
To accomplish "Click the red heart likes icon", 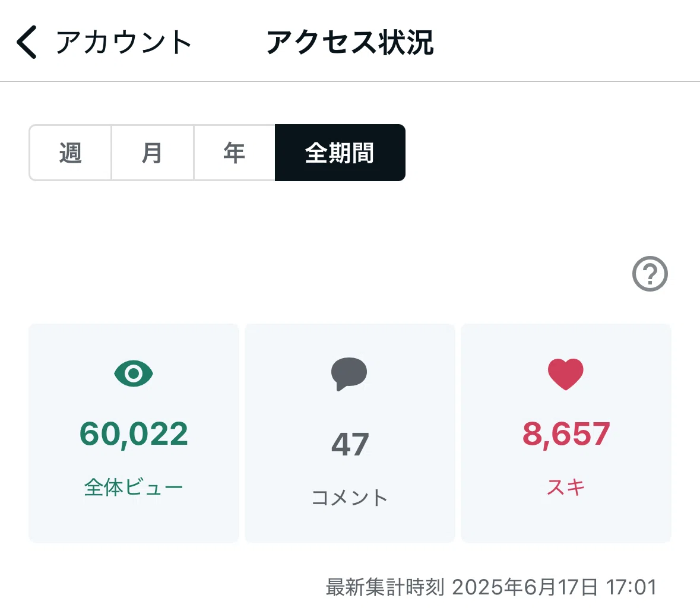I will pos(566,374).
